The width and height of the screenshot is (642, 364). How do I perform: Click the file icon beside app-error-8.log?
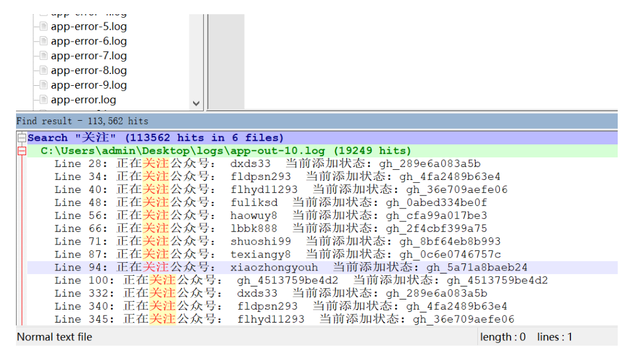pos(43,70)
